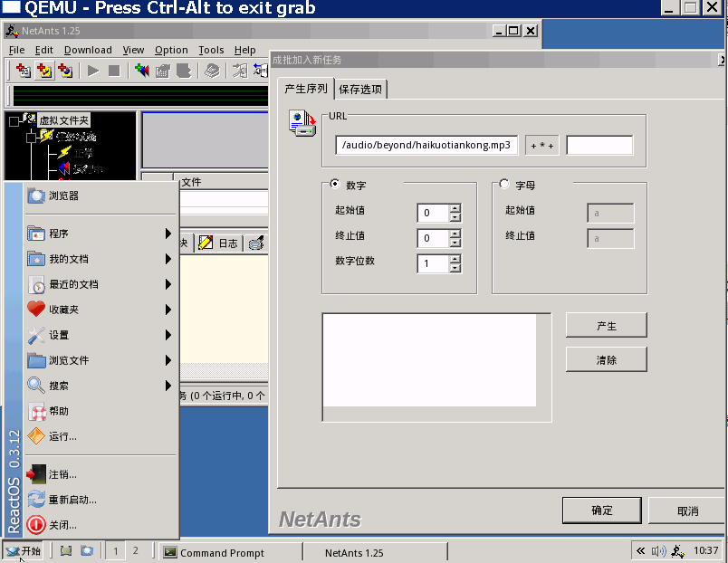Click 关闭... (Shut down) in Start menu
The image size is (728, 563).
(101, 525)
